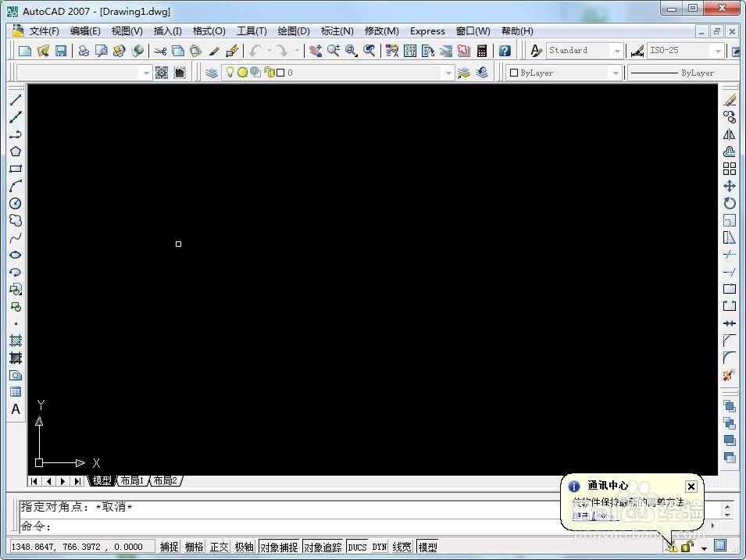
Task: Toggle 对象追踪 object tracking
Action: pyautogui.click(x=323, y=547)
